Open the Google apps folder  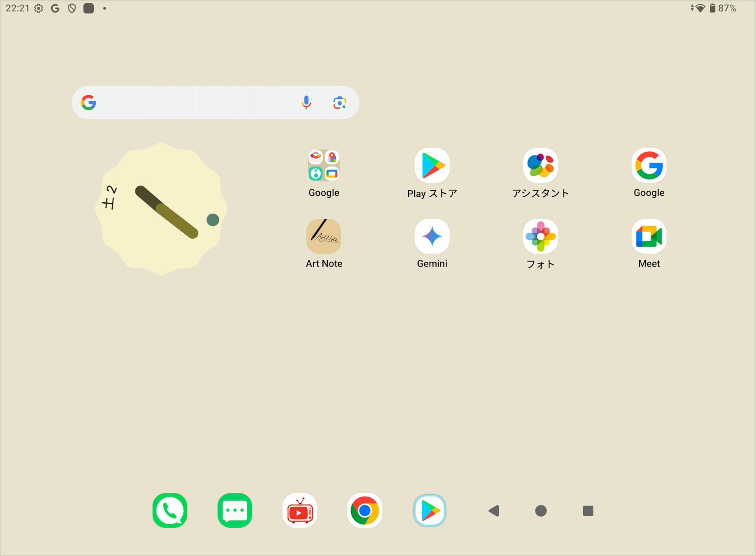pos(324,165)
